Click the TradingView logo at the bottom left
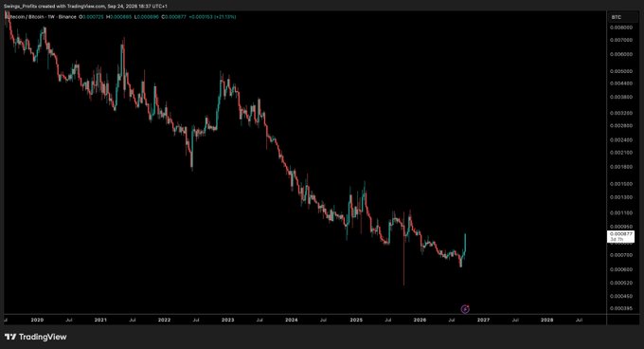This screenshot has width=644, height=349. click(x=35, y=337)
